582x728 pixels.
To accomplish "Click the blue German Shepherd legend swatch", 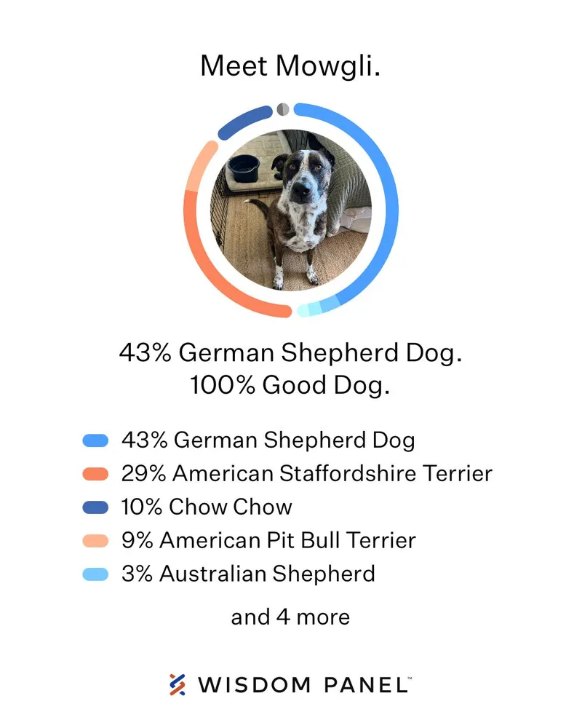I will (x=95, y=440).
